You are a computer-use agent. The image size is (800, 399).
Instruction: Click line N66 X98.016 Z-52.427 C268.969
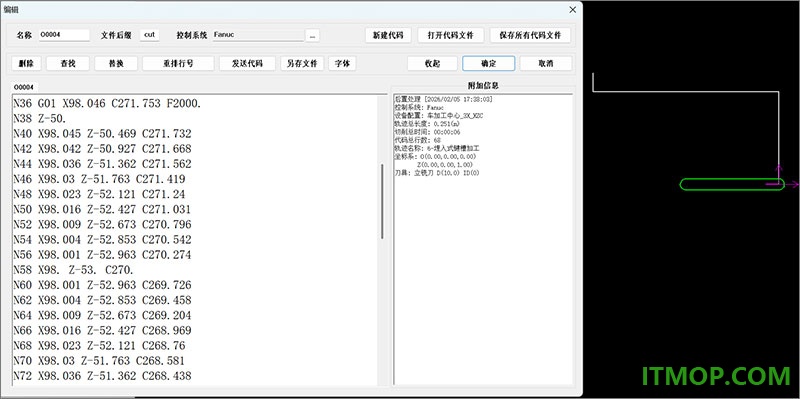[x=103, y=330]
